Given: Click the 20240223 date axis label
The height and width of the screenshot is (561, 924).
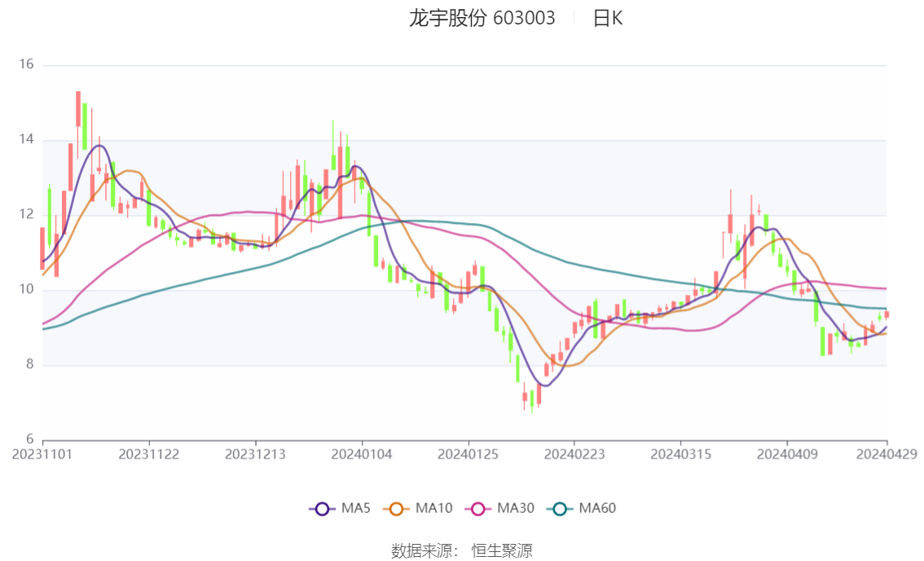Looking at the screenshot, I should point(574,454).
